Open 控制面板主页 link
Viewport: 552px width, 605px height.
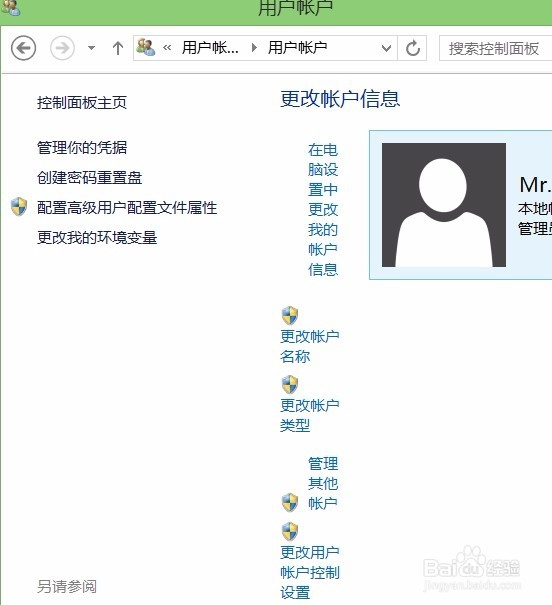82,103
